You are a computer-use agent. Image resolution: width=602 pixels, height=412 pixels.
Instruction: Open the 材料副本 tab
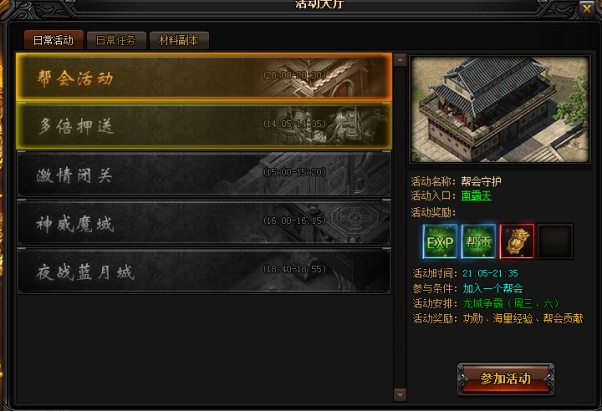point(179,40)
